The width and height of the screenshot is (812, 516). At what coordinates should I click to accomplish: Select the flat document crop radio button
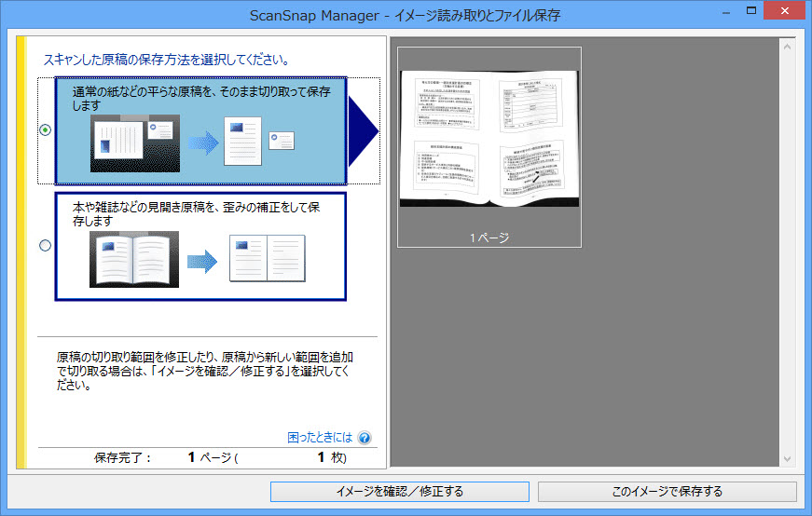tap(46, 129)
